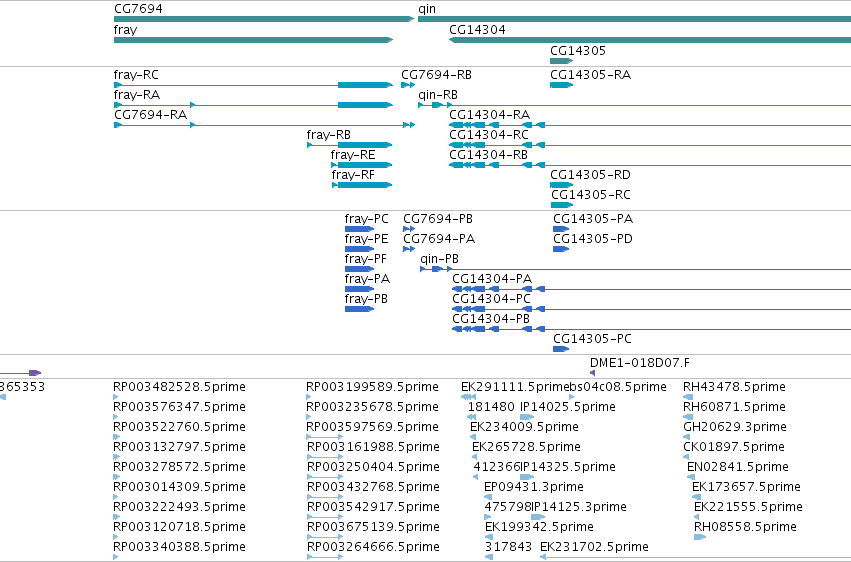Select the CG14305-PA protein label

(x=593, y=219)
